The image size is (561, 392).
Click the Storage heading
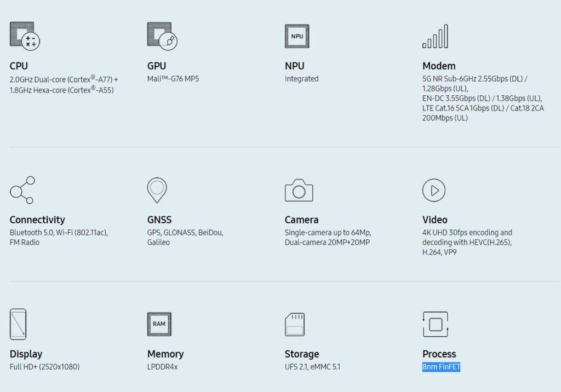(x=301, y=354)
